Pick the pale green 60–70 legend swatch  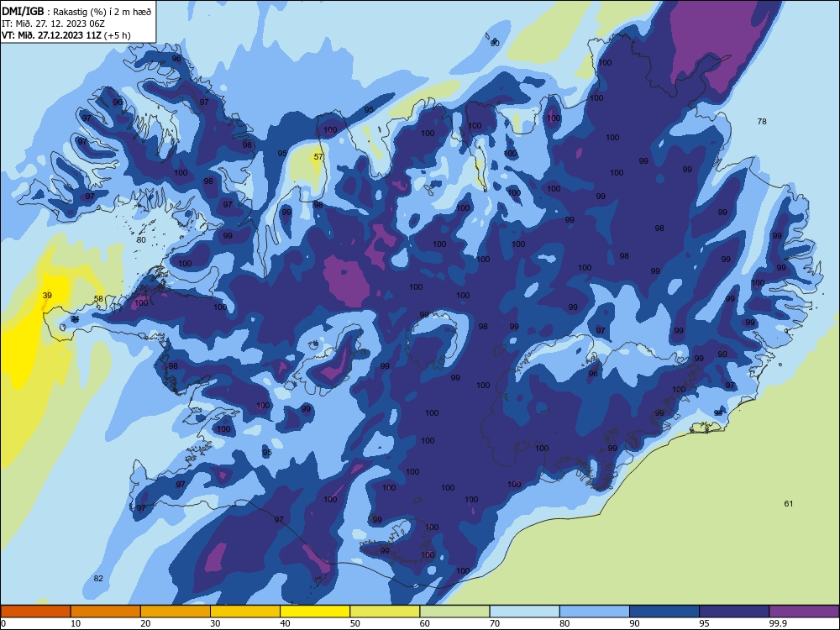454,612
